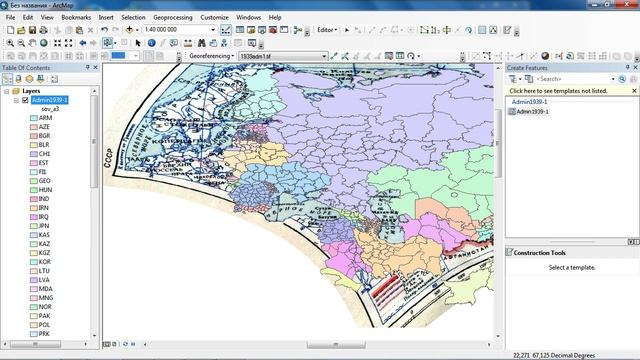Close the Table Of Contents panel
Image resolution: width=640 pixels, height=360 pixels.
click(96, 67)
